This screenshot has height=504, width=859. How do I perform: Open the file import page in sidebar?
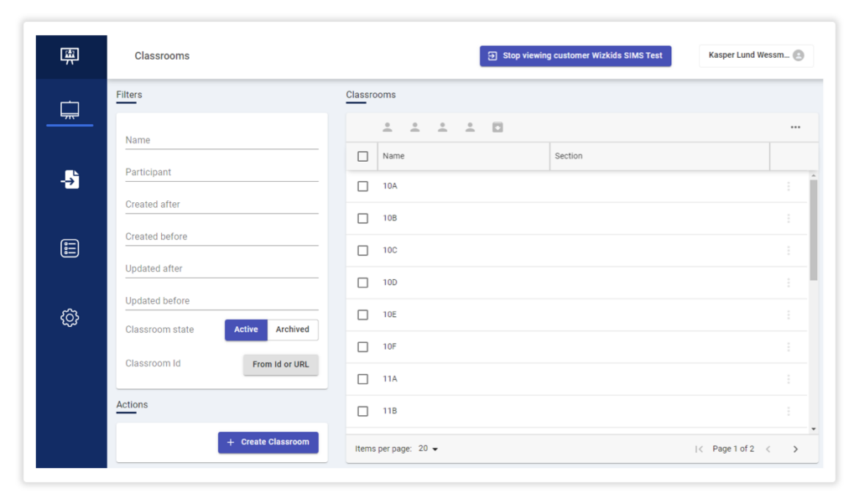70,179
